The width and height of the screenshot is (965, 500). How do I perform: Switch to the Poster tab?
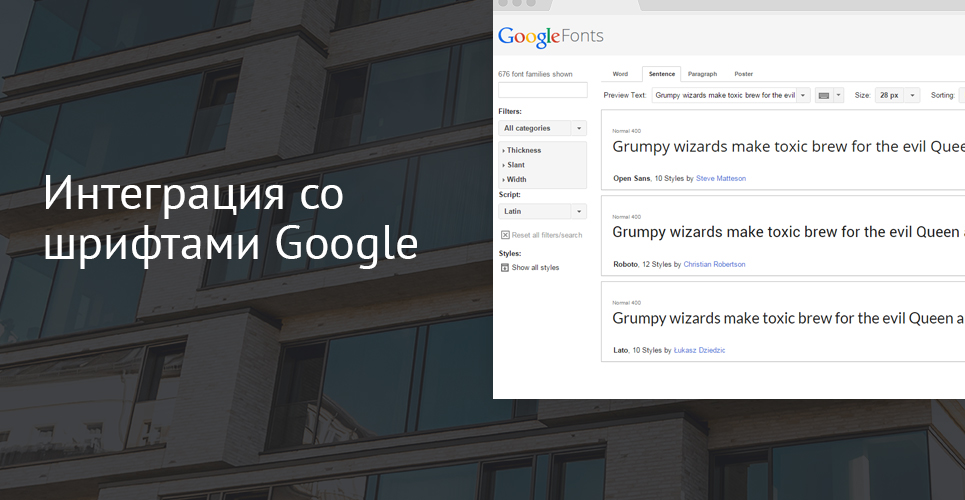click(x=743, y=74)
